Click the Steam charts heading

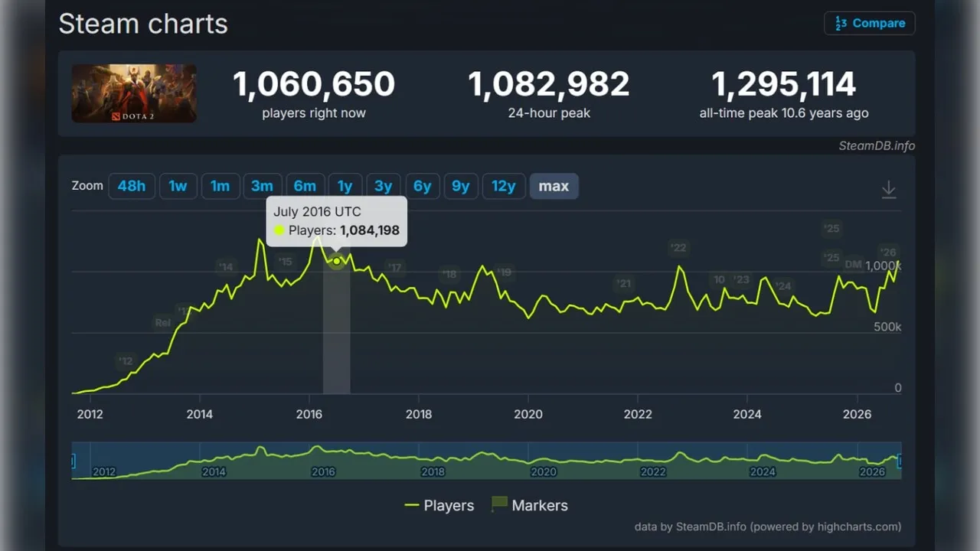click(x=143, y=24)
